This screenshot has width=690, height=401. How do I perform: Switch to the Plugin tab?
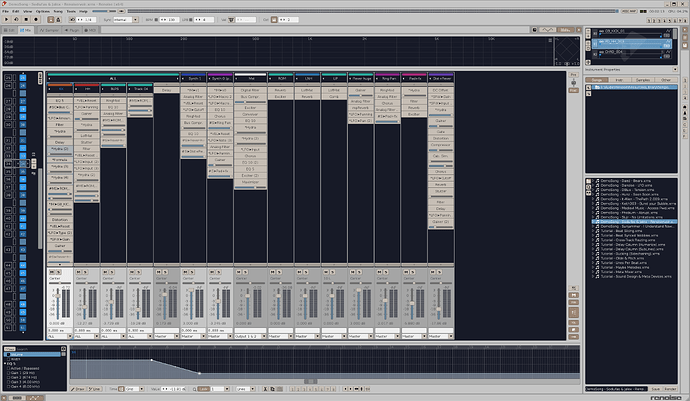tap(72, 30)
